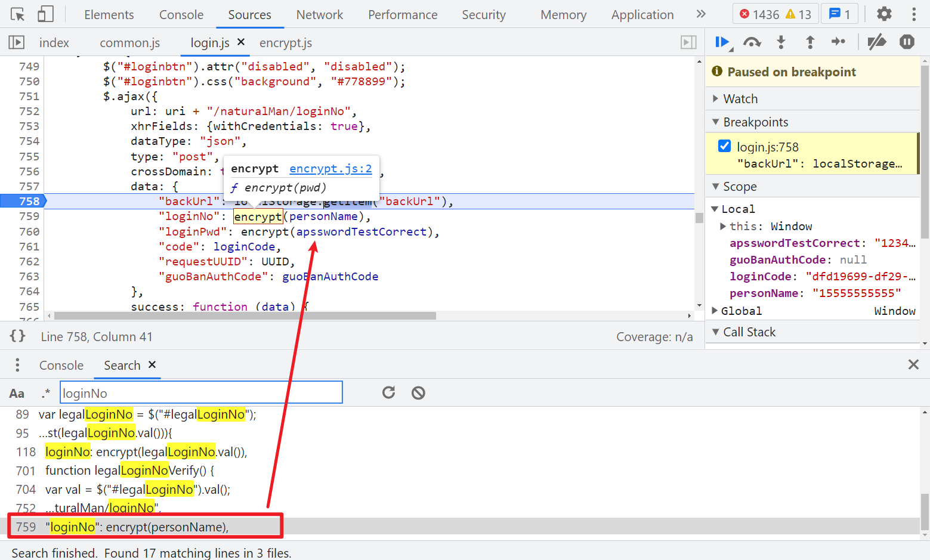Pretty print the source with braces icon
Viewport: 930px width, 560px height.
tap(17, 336)
